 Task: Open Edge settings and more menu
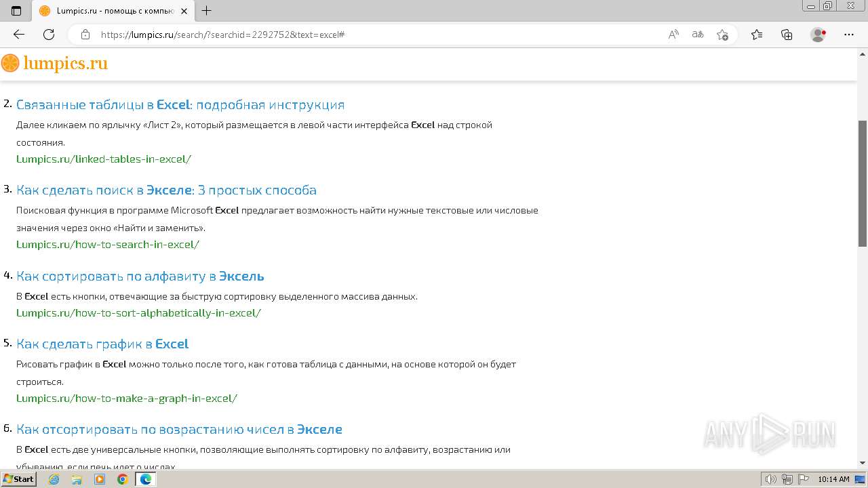[849, 35]
